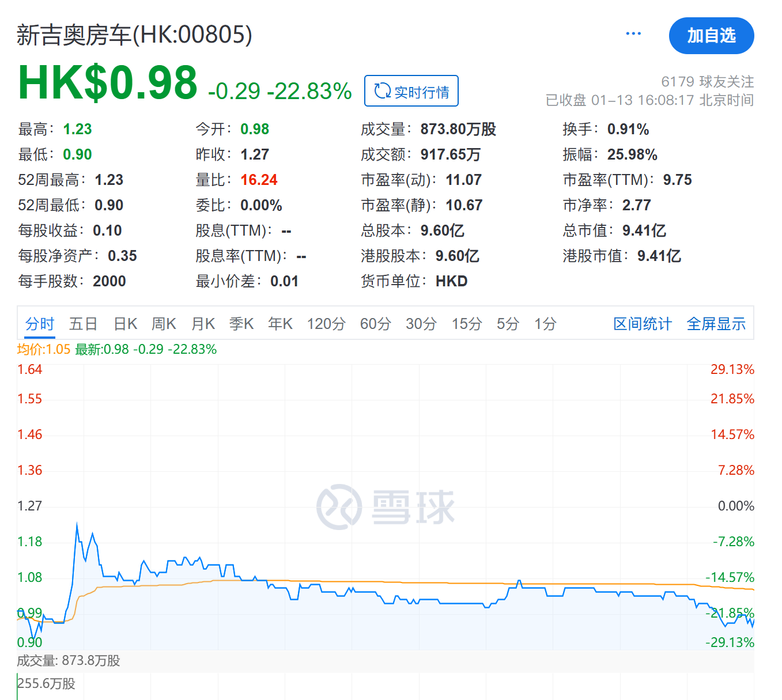Select the 月K monthly chart tab
The image size is (782, 700).
tap(202, 323)
